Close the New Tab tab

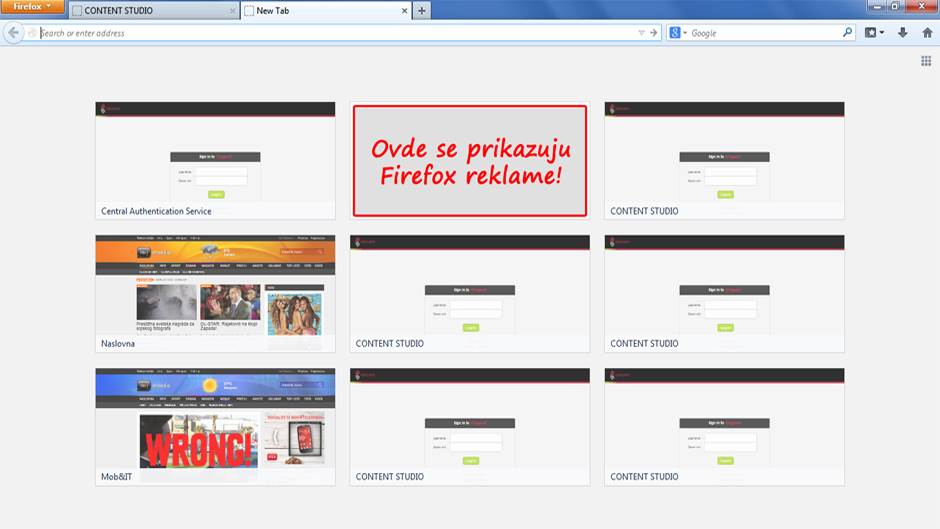[x=405, y=11]
